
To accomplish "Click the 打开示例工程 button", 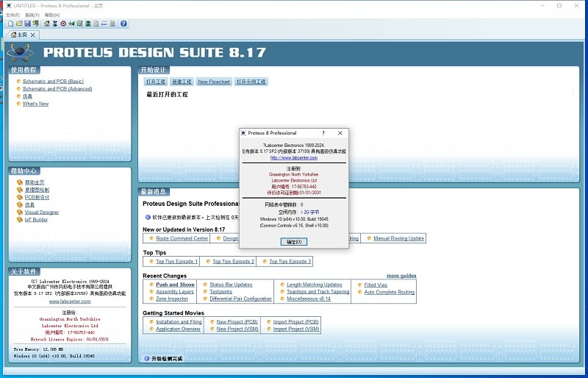I will (x=251, y=82).
